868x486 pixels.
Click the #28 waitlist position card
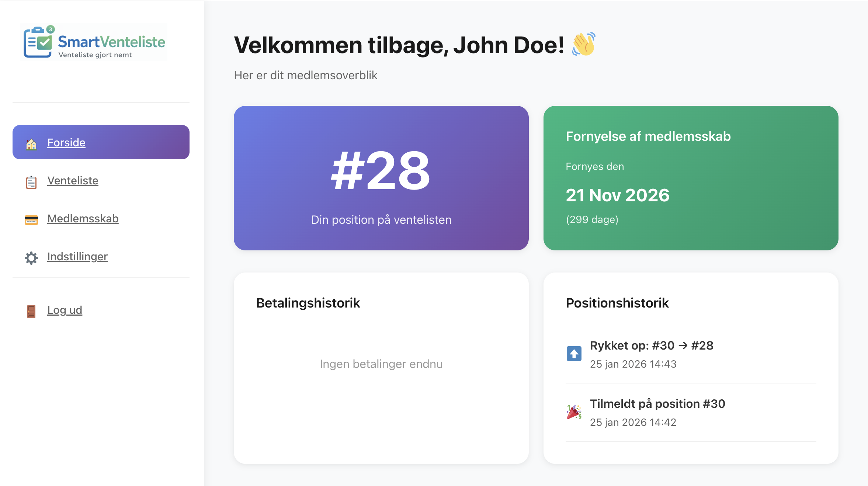click(381, 178)
